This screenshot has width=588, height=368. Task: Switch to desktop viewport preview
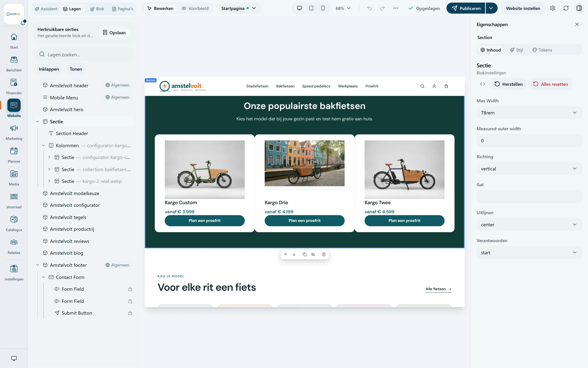coord(299,8)
